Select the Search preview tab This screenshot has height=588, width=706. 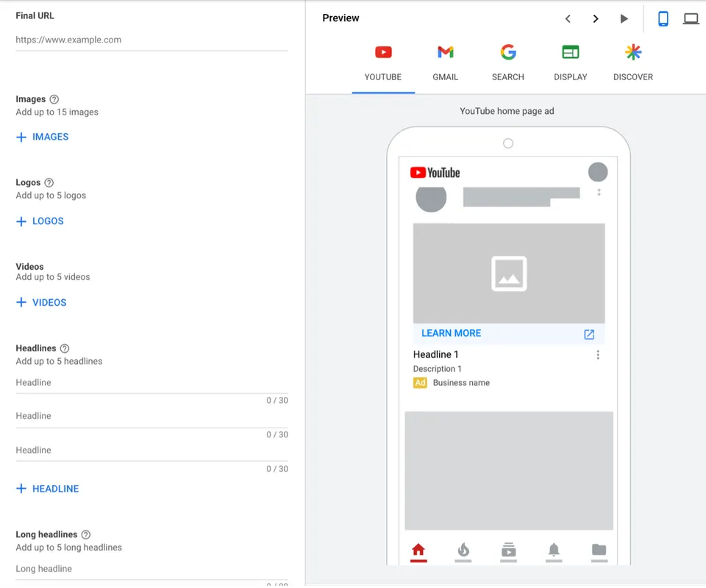(508, 63)
